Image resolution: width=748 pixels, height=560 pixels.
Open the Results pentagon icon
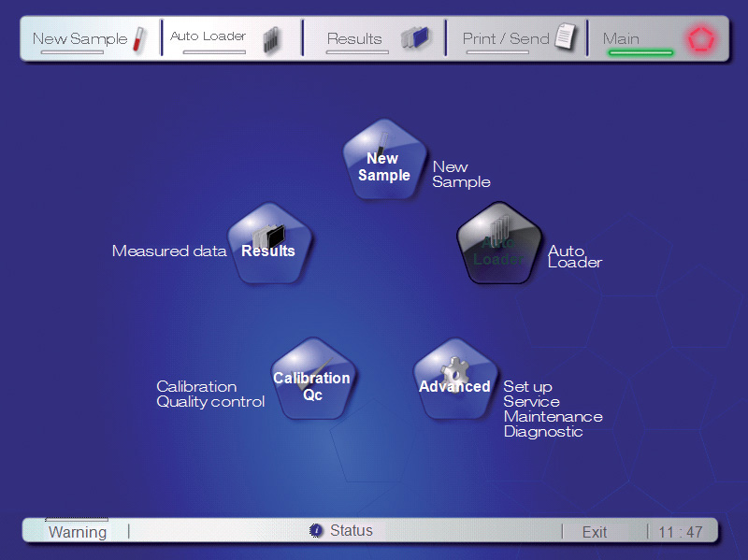[x=269, y=244]
